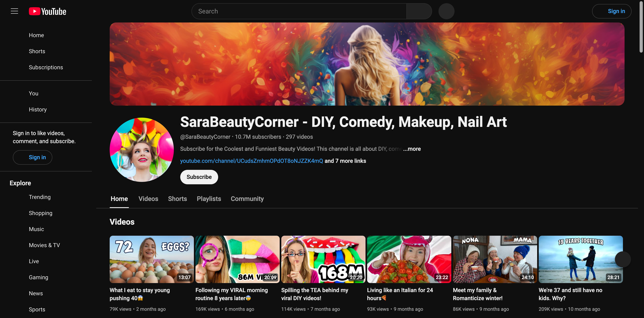Click the voice search microphone button
The height and width of the screenshot is (318, 644).
(446, 11)
